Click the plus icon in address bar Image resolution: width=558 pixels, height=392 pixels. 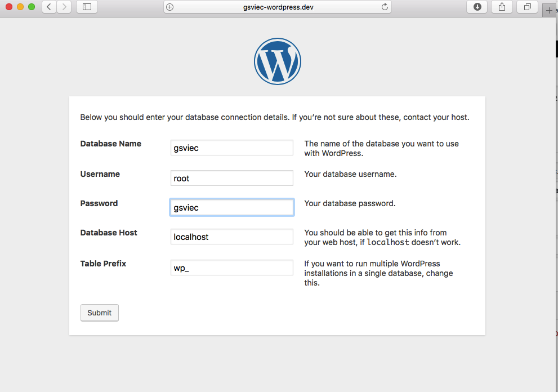(x=169, y=7)
